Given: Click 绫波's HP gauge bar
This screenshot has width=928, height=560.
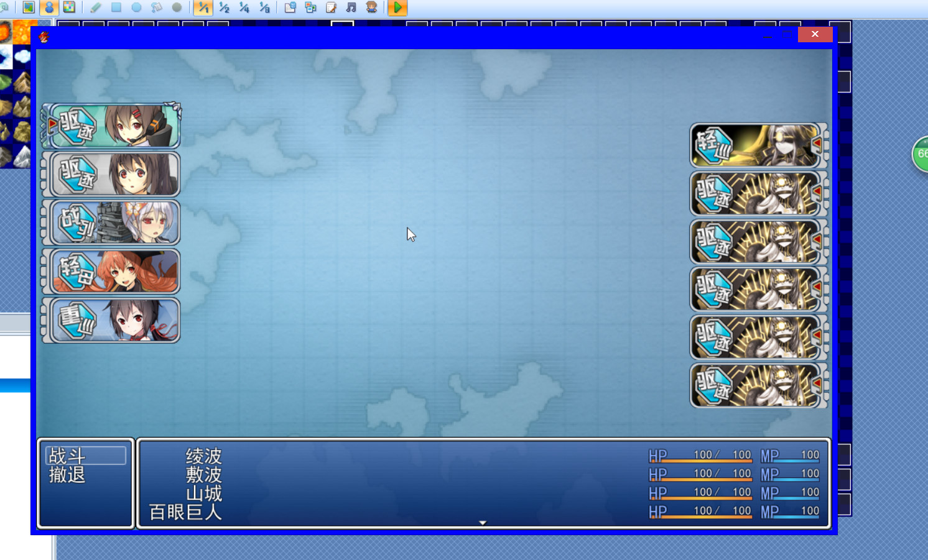Looking at the screenshot, I should click(x=700, y=461).
